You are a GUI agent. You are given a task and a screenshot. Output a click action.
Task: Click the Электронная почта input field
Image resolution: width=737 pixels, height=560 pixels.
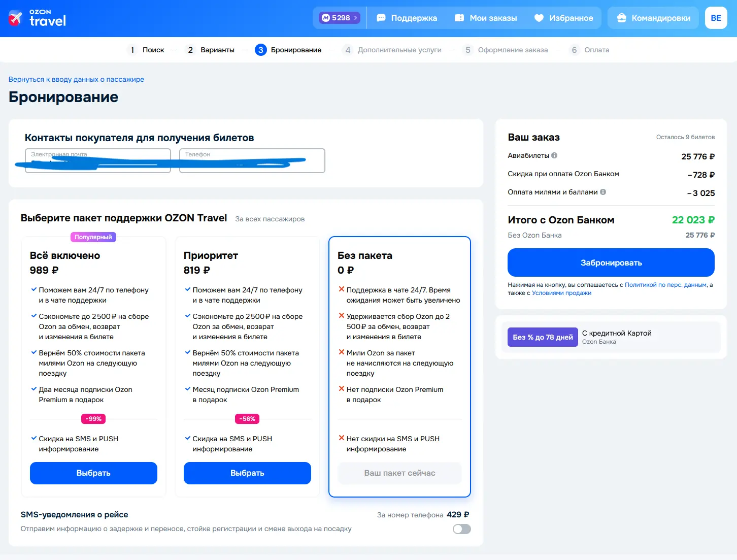click(98, 160)
